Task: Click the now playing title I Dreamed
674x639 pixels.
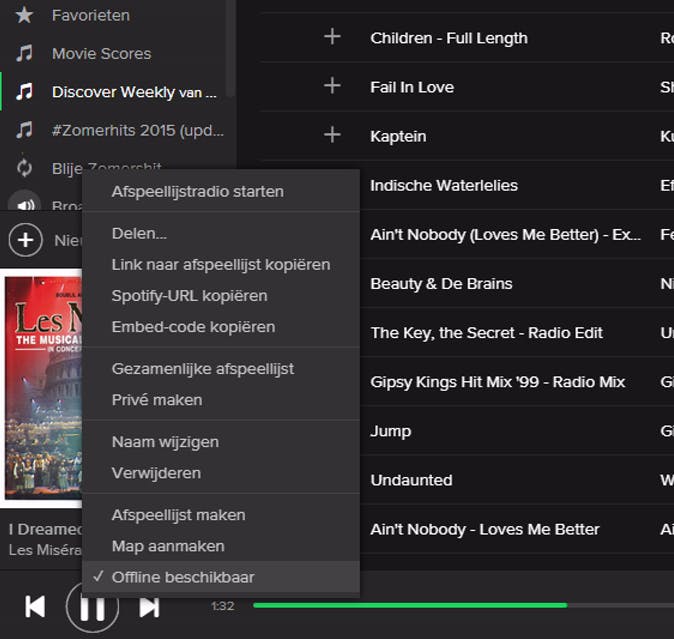Action: coord(45,529)
